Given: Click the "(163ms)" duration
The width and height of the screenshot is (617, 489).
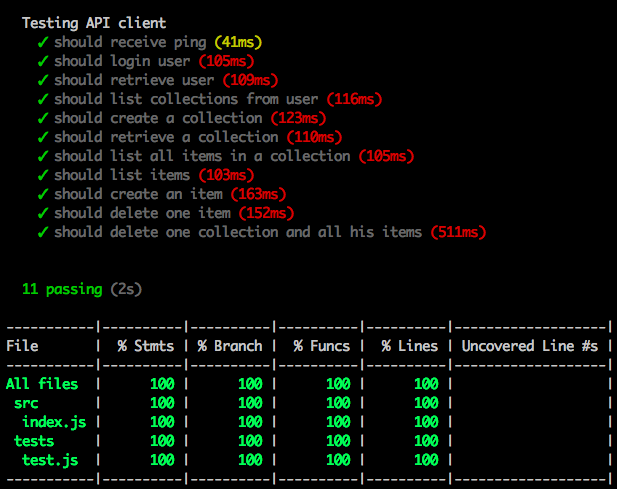Looking at the screenshot, I should [259, 194].
